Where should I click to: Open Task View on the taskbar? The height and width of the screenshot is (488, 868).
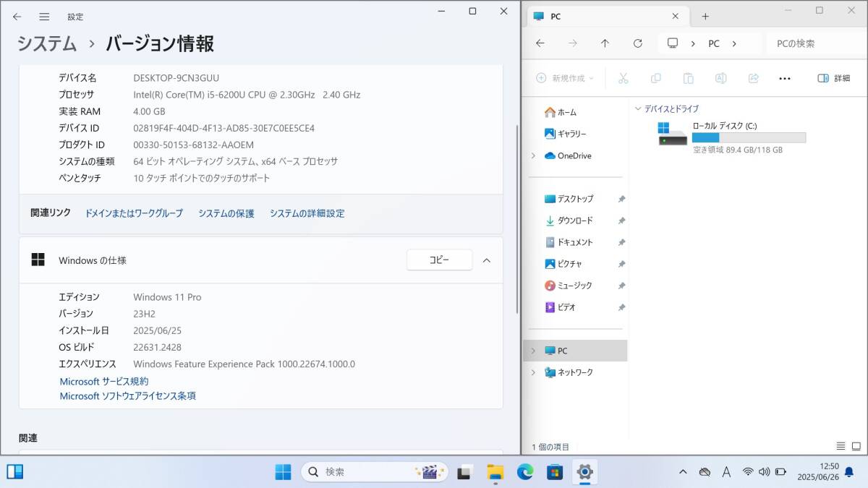click(x=464, y=472)
